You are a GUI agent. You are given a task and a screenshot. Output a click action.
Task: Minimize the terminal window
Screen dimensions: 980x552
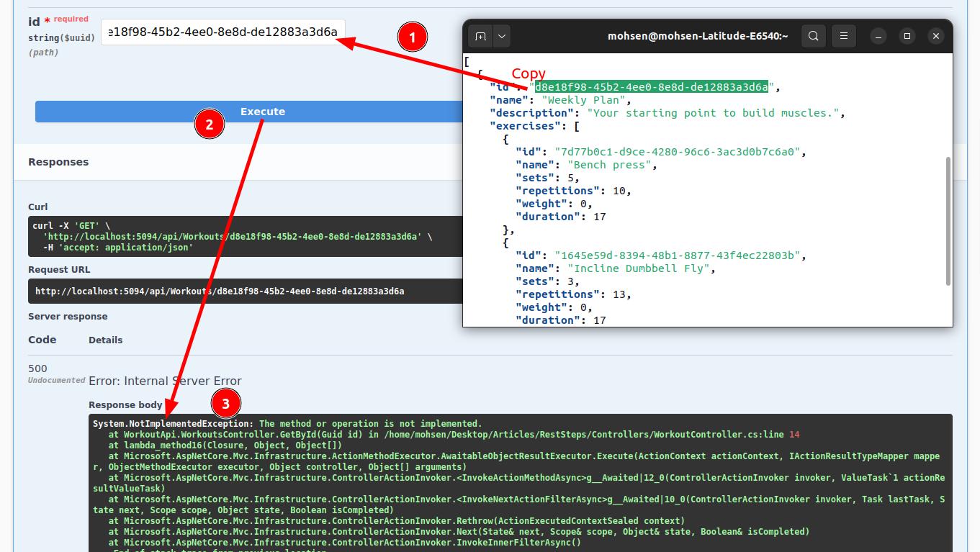(878, 36)
